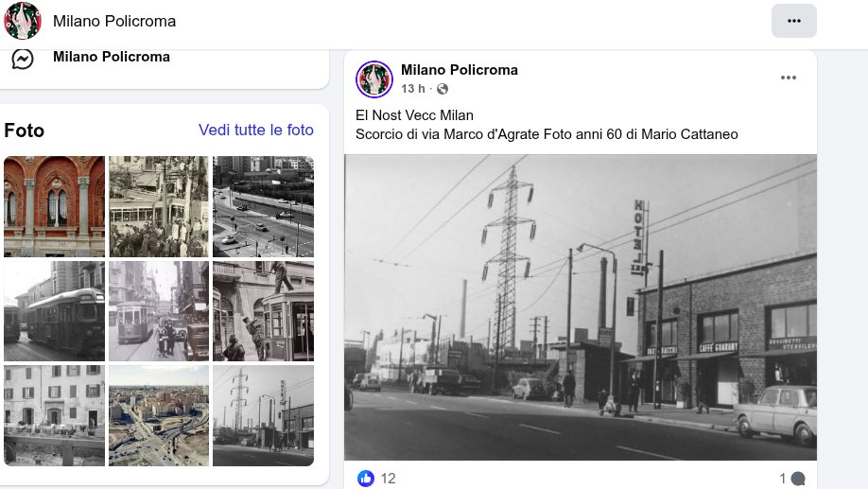Click the 12 reactions count
Screen dimensions: 868x489
[388, 479]
